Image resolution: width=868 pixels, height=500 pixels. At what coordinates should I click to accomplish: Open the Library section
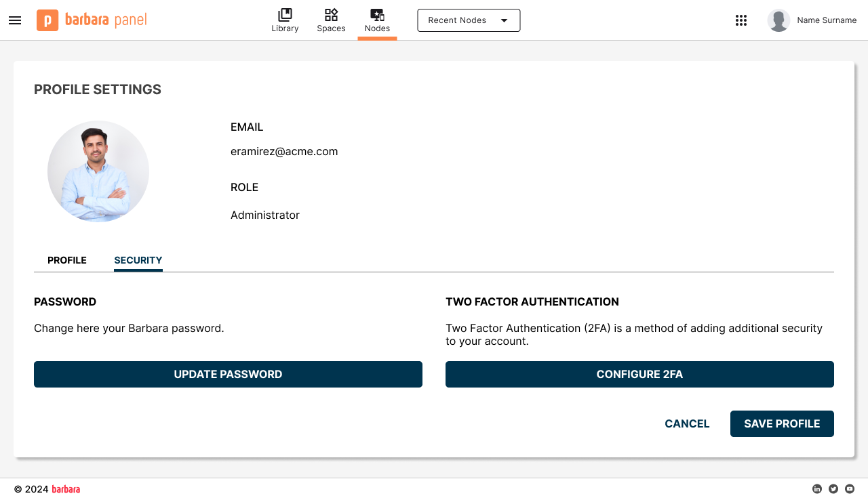point(285,20)
